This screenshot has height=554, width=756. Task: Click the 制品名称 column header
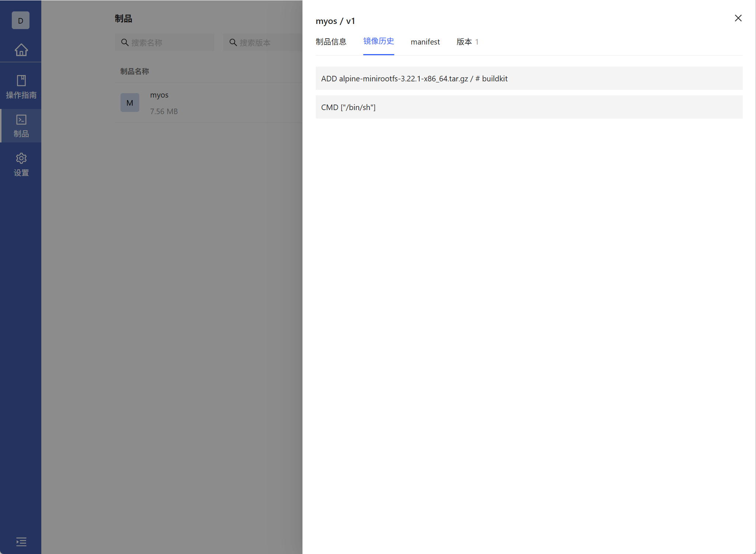point(134,71)
